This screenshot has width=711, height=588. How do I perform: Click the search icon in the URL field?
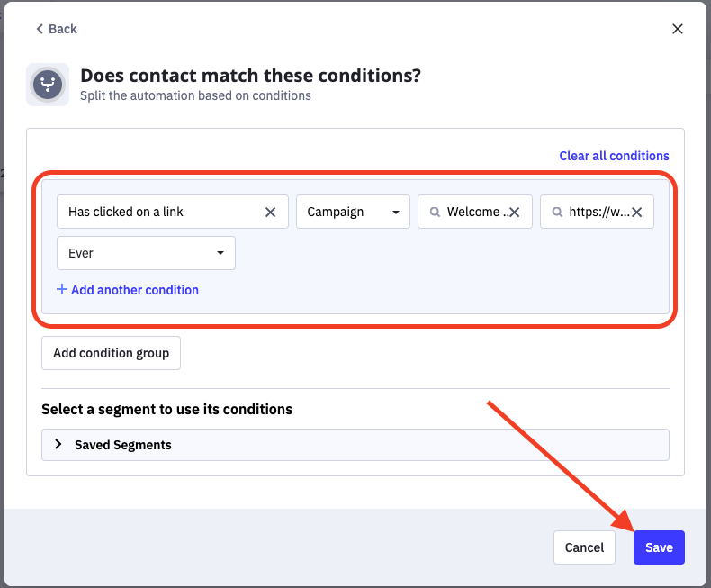pos(557,213)
